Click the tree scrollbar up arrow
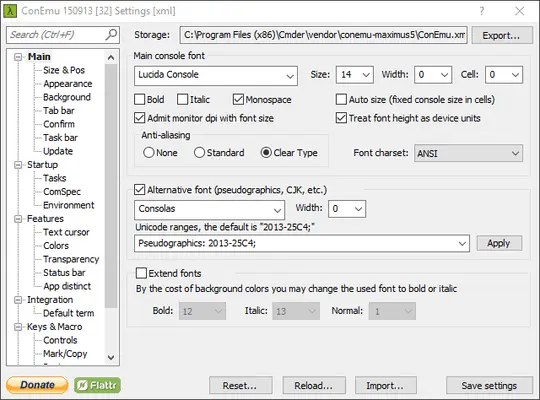This screenshot has width=540, height=400. pyautogui.click(x=111, y=57)
